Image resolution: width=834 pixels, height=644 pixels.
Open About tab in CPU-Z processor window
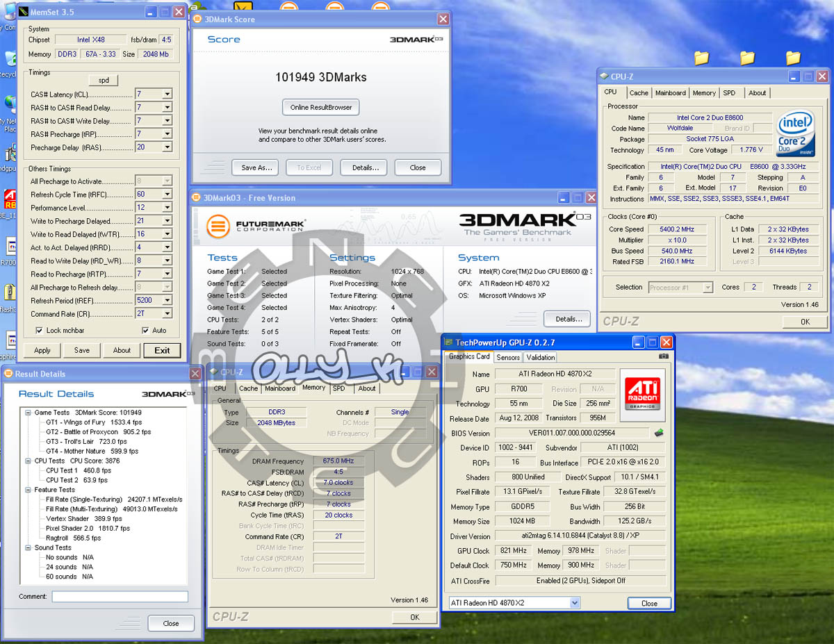tap(757, 93)
